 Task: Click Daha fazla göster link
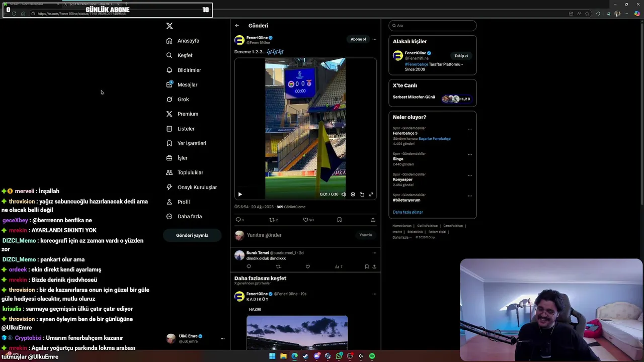(x=408, y=212)
